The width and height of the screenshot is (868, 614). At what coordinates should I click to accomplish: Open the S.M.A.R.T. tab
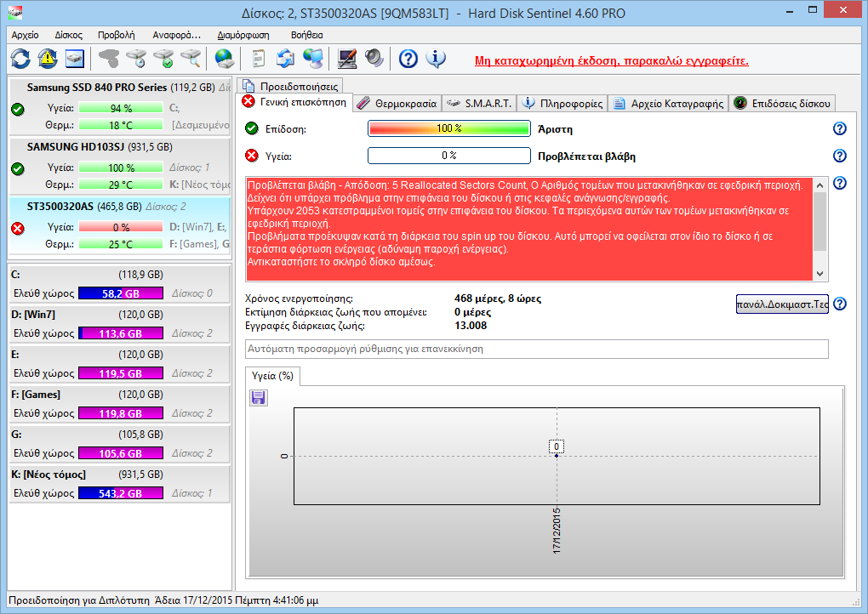tap(479, 104)
